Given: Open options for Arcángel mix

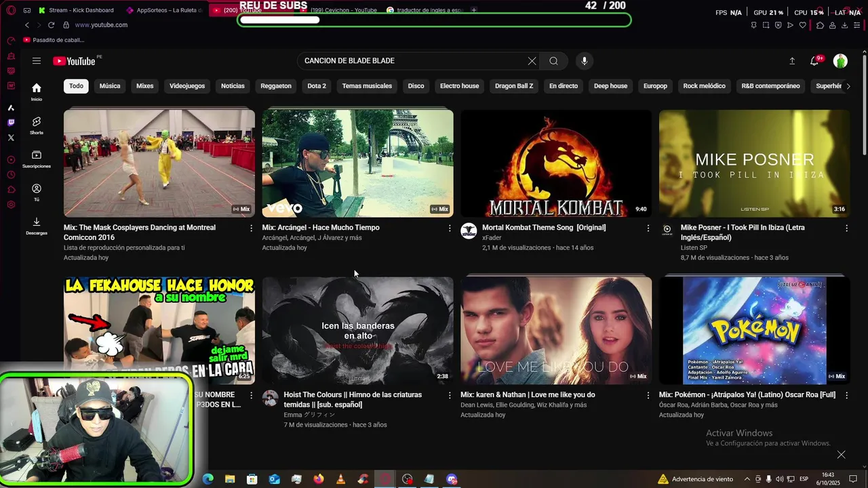Looking at the screenshot, I should (x=450, y=228).
